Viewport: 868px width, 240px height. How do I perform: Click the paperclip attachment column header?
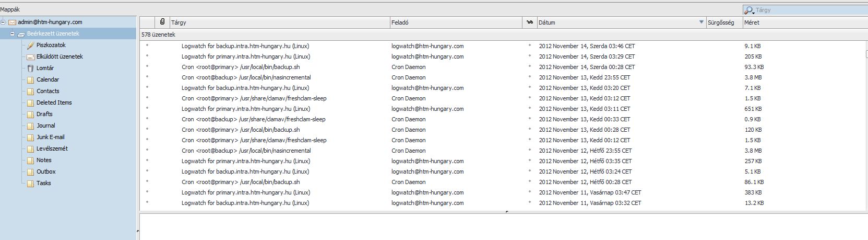162,22
